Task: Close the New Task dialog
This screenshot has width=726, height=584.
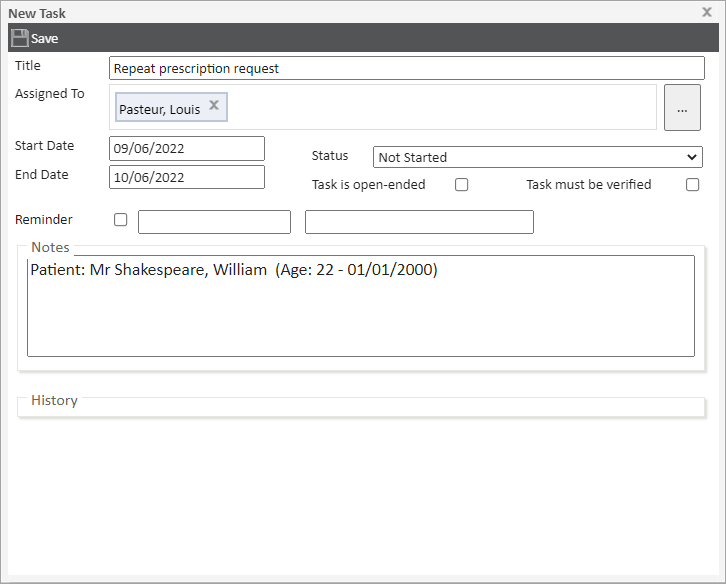Action: coord(707,13)
